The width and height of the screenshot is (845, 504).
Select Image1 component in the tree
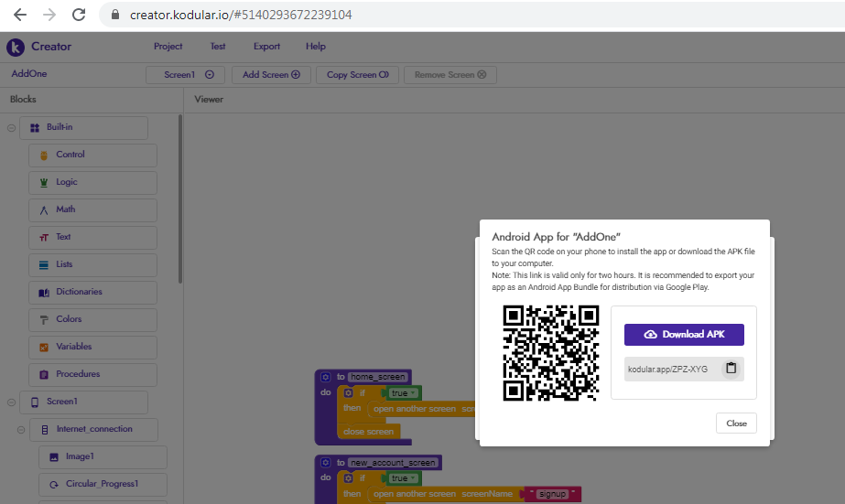[103, 457]
